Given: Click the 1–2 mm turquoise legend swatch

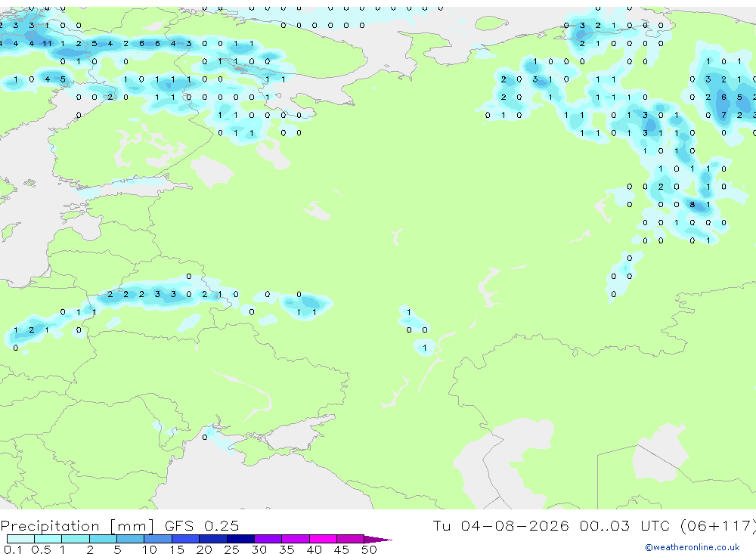Looking at the screenshot, I should pyautogui.click(x=75, y=539).
